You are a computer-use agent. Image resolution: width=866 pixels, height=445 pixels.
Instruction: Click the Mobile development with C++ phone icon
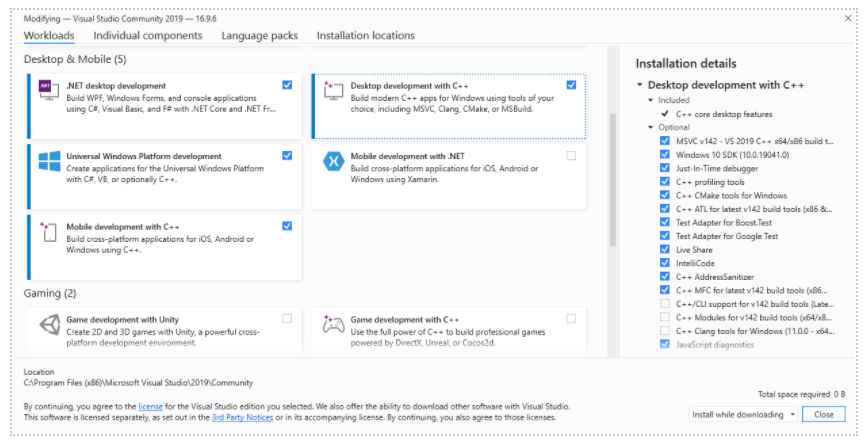(x=48, y=231)
